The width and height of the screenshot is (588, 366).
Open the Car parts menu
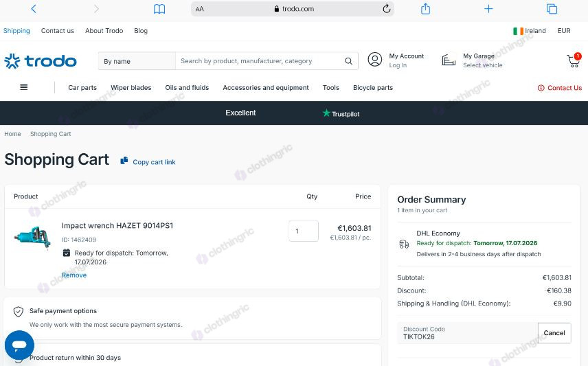[x=82, y=88]
